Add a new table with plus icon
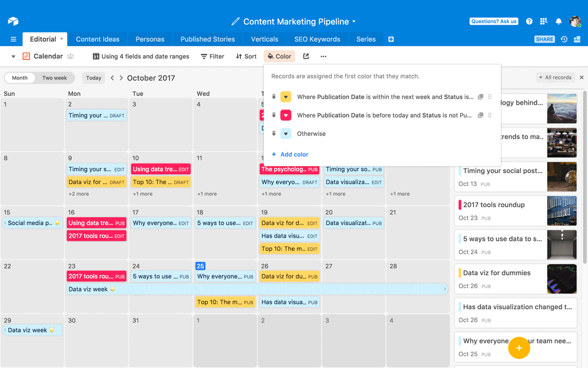588x368 pixels. pos(391,39)
